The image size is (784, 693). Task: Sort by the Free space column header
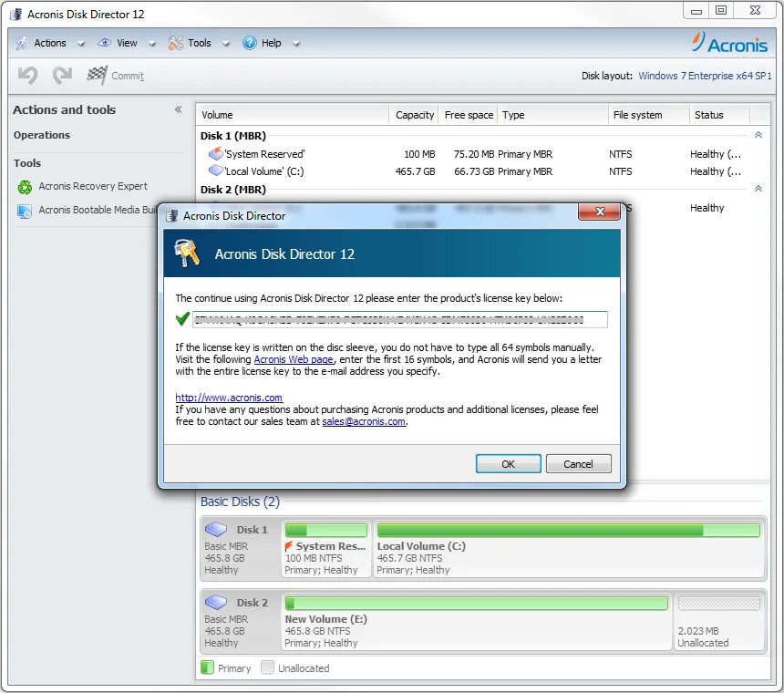469,115
